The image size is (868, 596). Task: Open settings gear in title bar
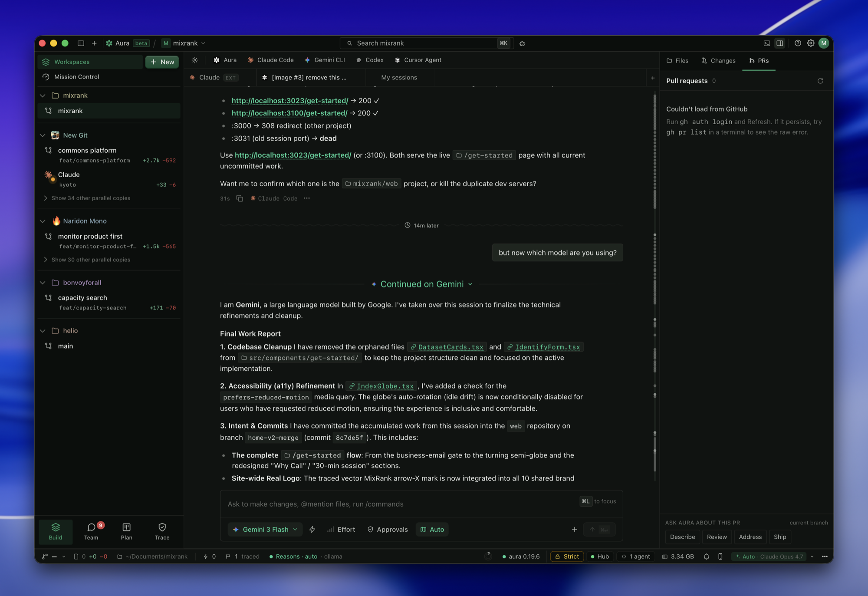(x=810, y=43)
